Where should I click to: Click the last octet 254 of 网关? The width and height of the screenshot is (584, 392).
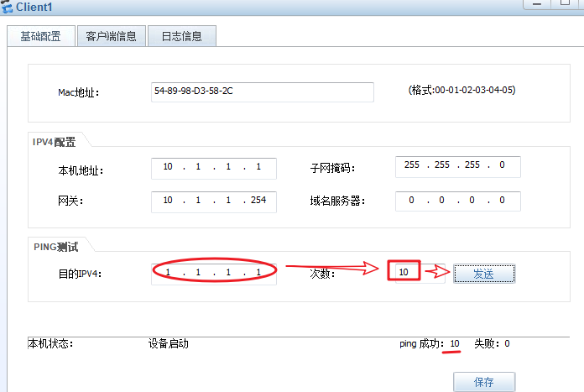[258, 200]
